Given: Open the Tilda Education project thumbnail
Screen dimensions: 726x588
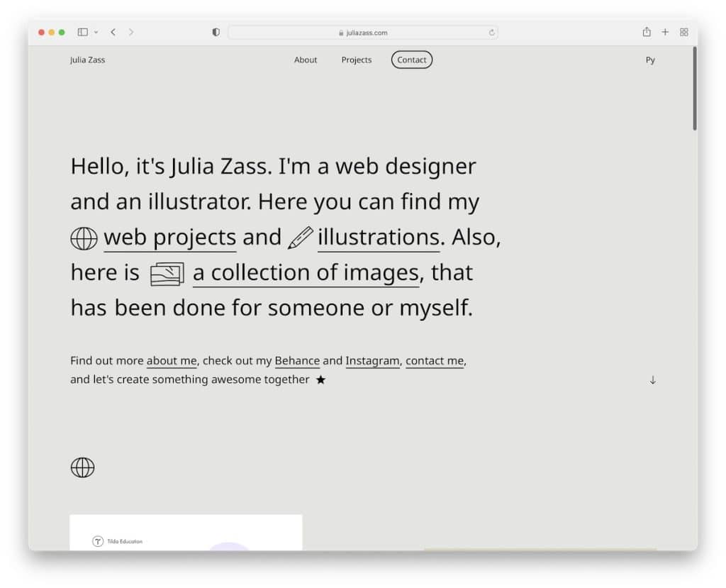Looking at the screenshot, I should tap(186, 532).
